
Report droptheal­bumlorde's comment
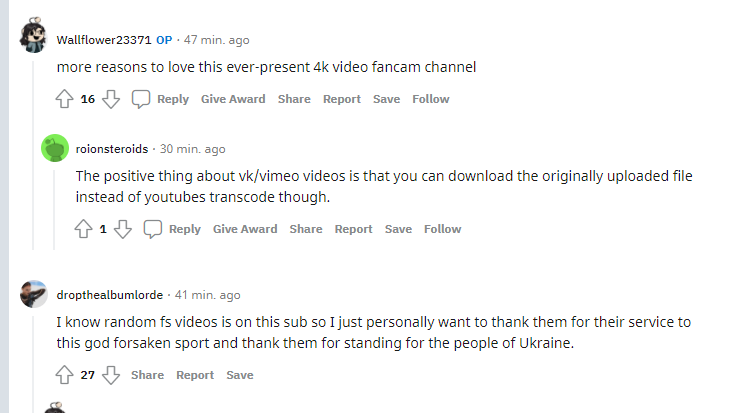pyautogui.click(x=195, y=375)
